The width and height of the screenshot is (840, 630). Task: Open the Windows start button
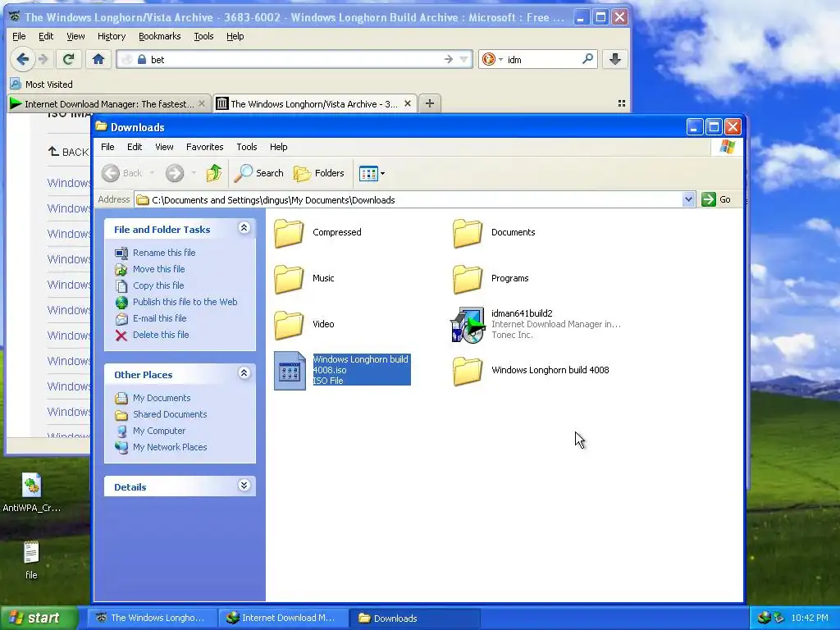coord(39,618)
